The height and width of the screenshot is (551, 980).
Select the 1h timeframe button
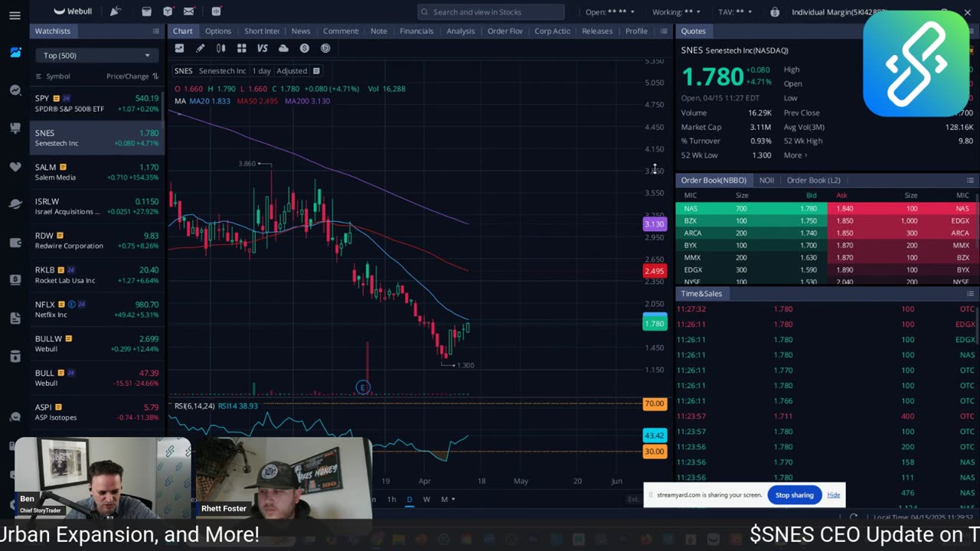pyautogui.click(x=391, y=499)
